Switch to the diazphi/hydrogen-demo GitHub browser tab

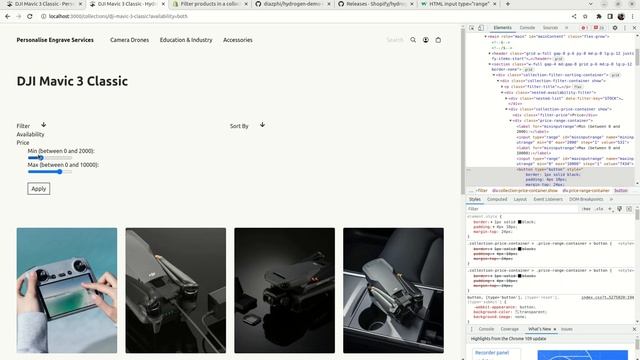coord(292,4)
